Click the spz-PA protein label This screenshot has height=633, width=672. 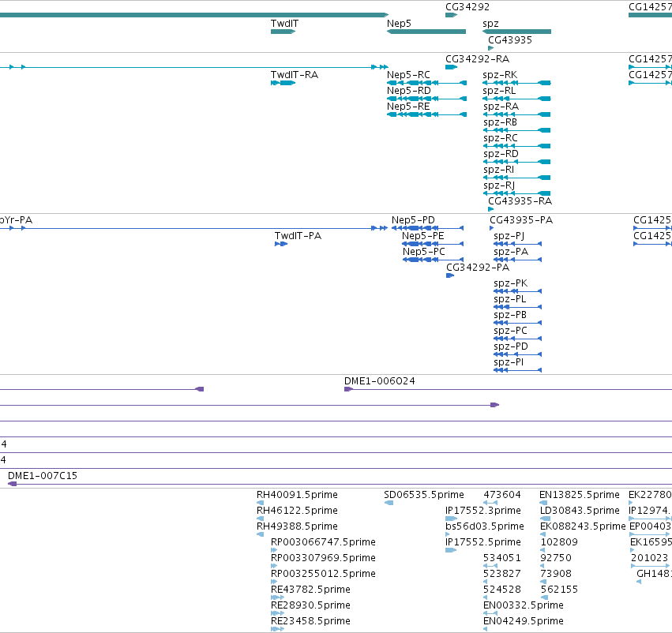[x=511, y=252]
